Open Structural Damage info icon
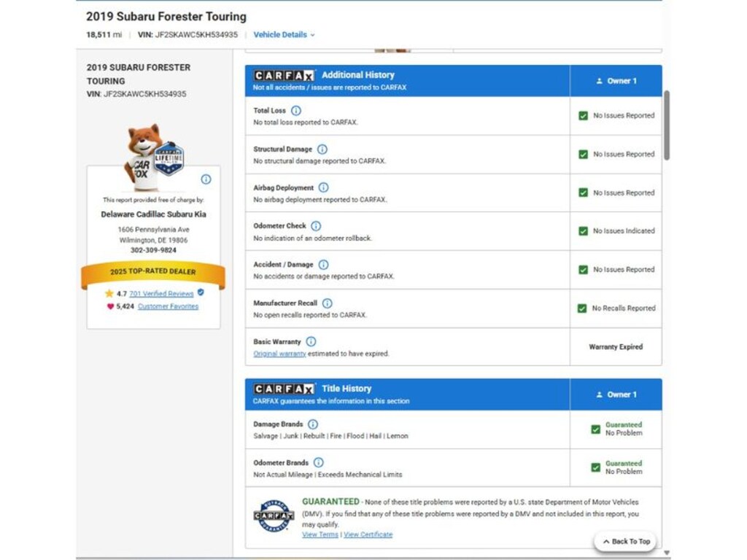747x560 pixels. 322,149
